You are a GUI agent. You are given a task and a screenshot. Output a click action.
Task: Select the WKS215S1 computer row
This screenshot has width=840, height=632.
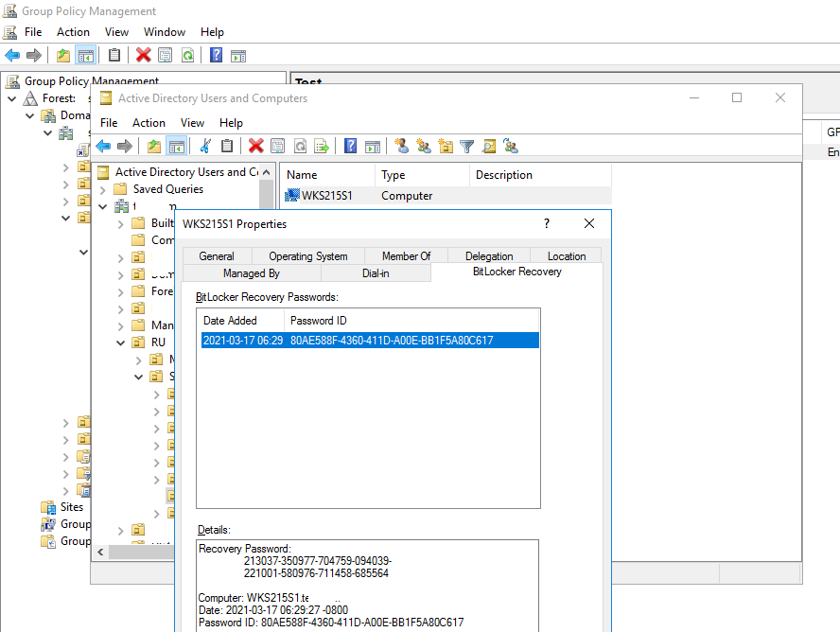[x=446, y=196]
